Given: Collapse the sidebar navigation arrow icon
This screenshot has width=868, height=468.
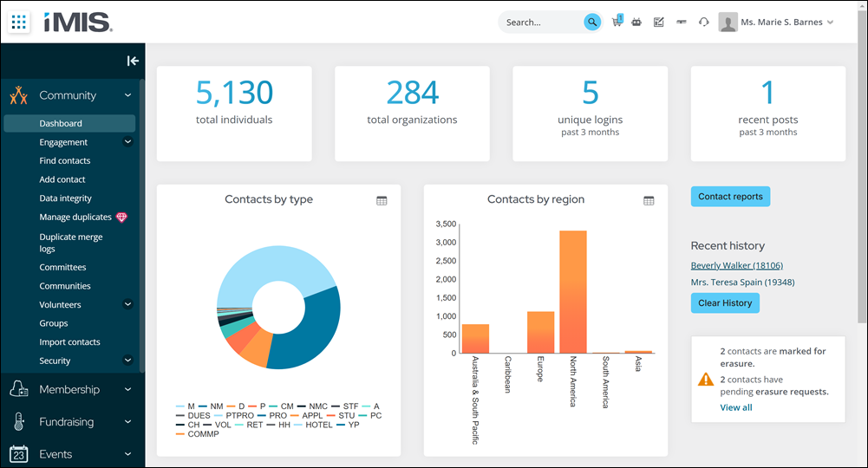Looking at the screenshot, I should [133, 61].
